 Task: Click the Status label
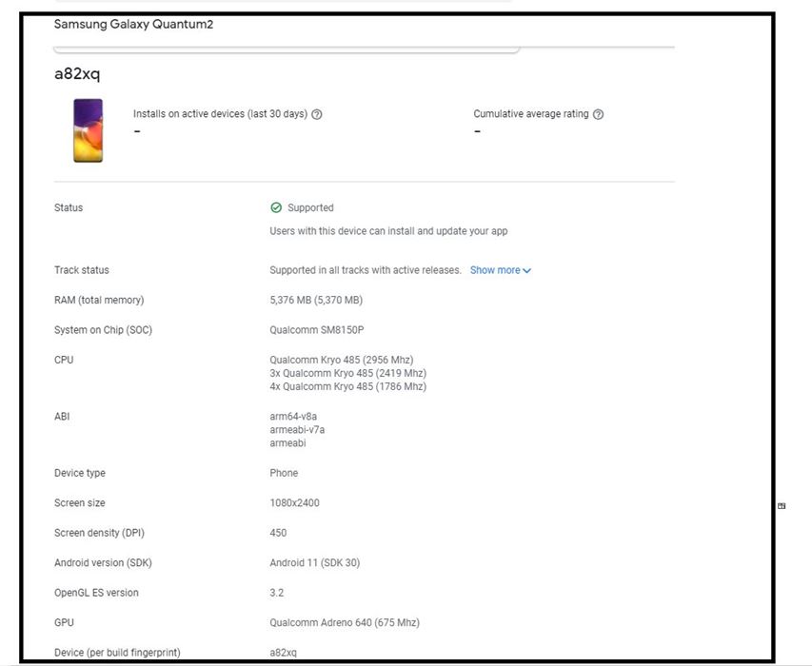click(x=69, y=207)
